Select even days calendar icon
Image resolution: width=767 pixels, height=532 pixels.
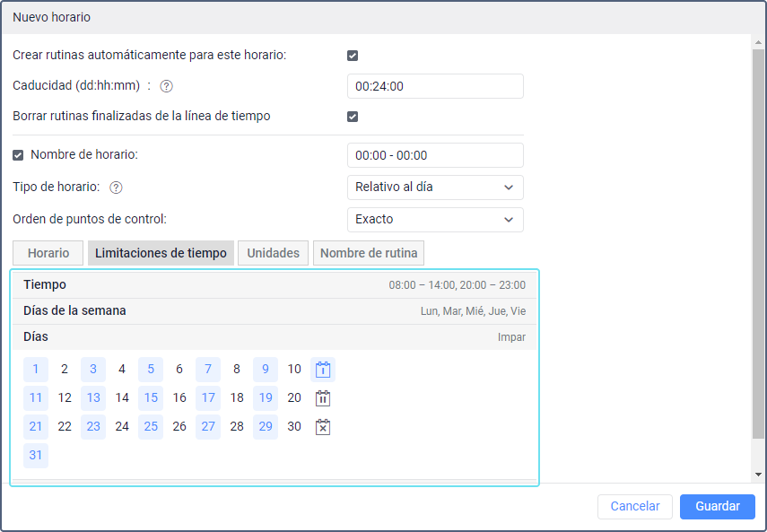[x=323, y=398]
